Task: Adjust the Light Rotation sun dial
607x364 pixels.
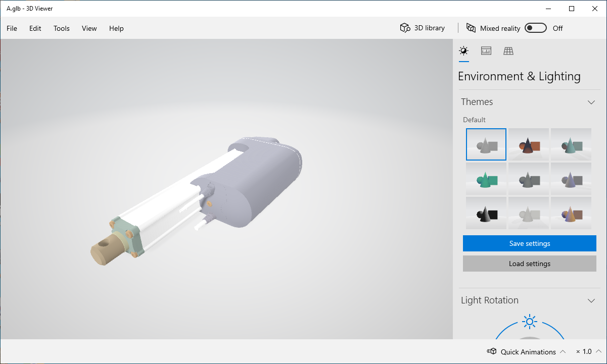Action: [529, 322]
